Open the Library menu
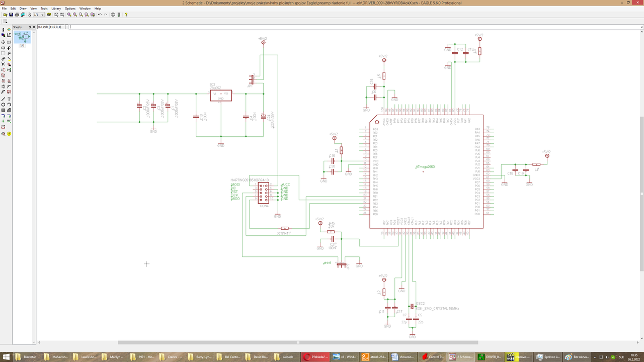Viewport: 644px width, 362px height. 56,9
